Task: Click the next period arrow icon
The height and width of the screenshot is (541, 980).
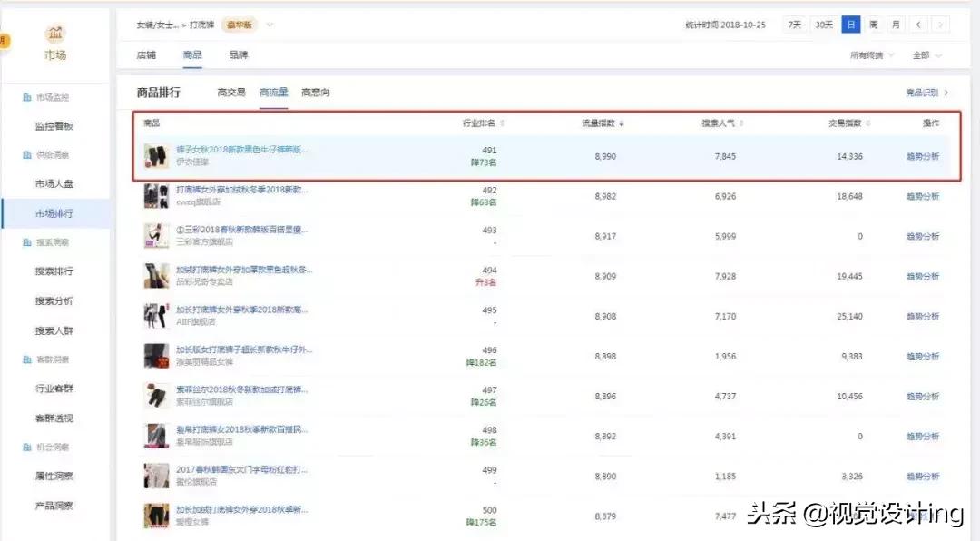Action: click(x=940, y=25)
